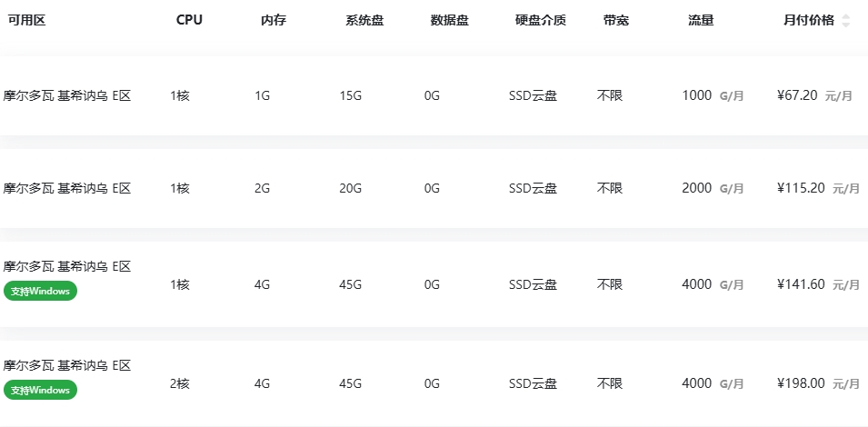
Task: Select the ¥67.20 plan row
Action: (434, 95)
